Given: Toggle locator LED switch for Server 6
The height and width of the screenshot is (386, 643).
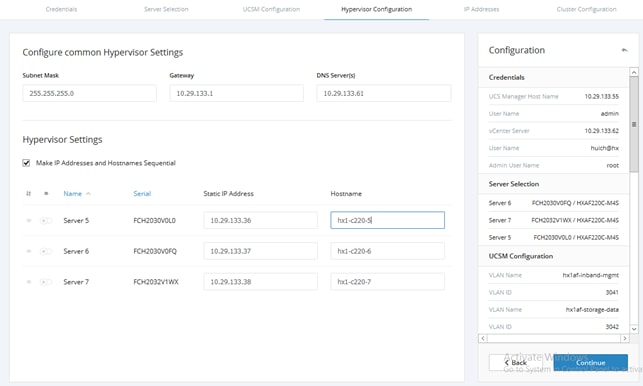Looking at the screenshot, I should 46,251.
